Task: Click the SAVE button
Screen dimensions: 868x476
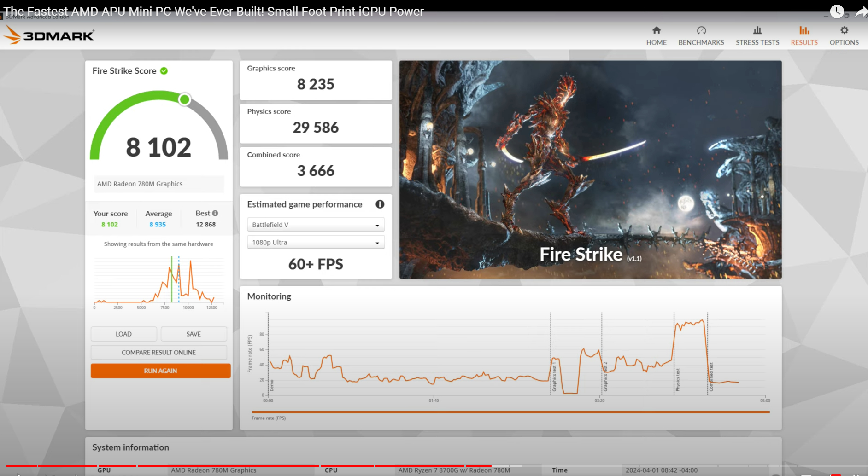Action: pyautogui.click(x=194, y=334)
